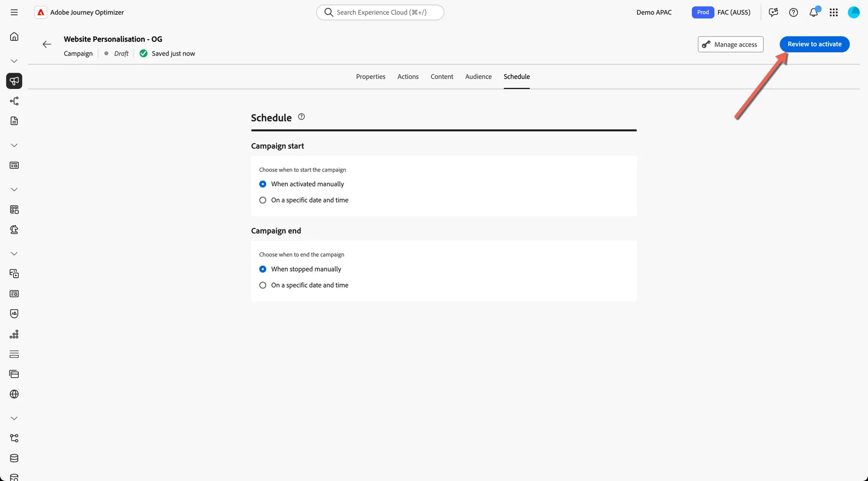Image resolution: width=868 pixels, height=481 pixels.
Task: Open the app switcher grid
Action: [834, 12]
